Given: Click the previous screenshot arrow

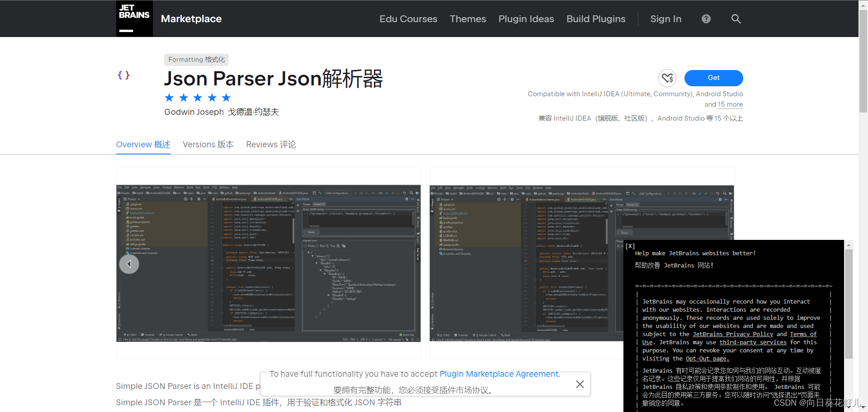Looking at the screenshot, I should click(x=129, y=264).
